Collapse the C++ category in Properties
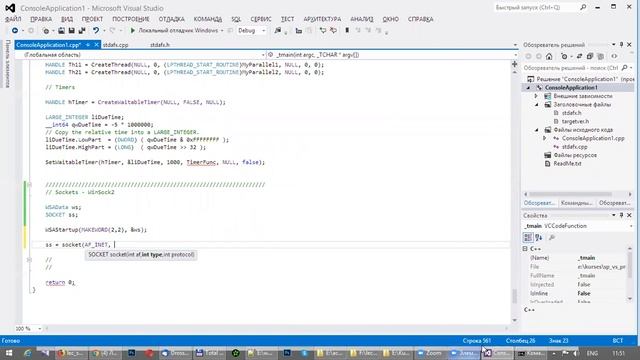This screenshot has width=640, height=360. [525, 248]
